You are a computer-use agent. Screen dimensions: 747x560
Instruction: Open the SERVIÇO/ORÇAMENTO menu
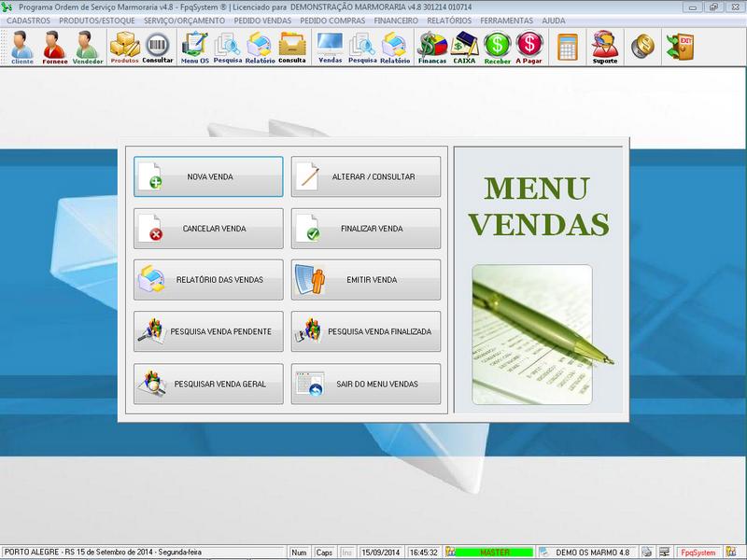pos(184,21)
